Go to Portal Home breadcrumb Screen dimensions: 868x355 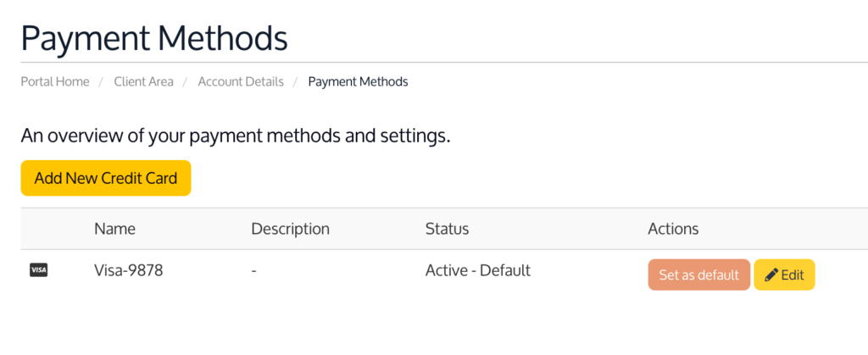(55, 82)
